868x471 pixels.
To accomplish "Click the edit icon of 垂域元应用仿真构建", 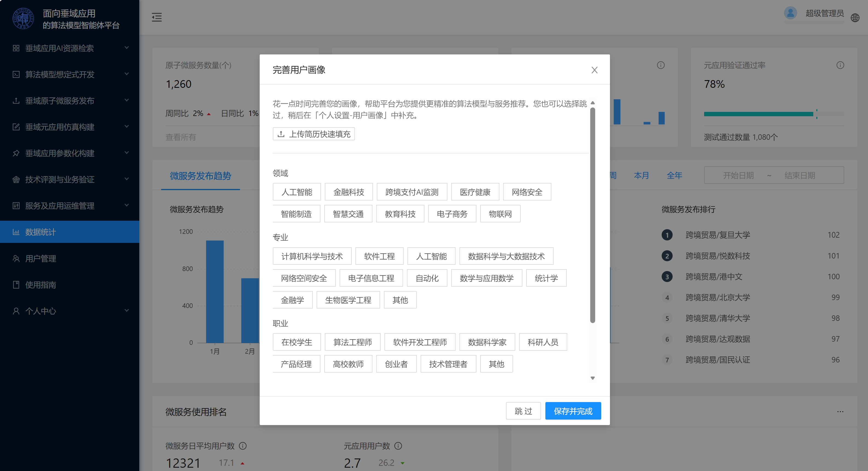I will pyautogui.click(x=16, y=127).
